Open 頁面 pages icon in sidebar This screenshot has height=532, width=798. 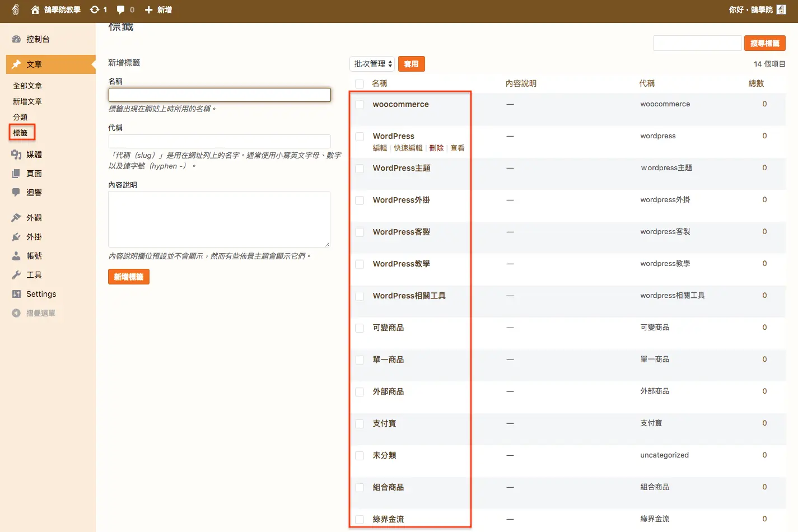(16, 174)
